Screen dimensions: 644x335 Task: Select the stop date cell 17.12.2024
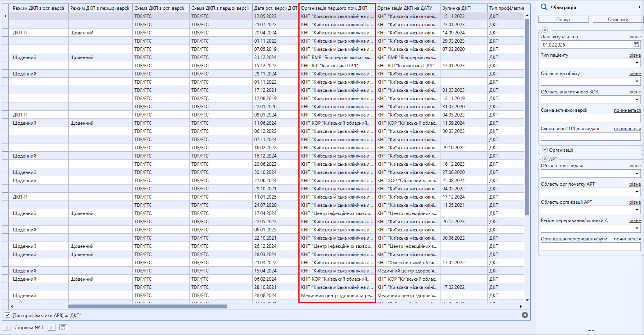[x=464, y=197]
